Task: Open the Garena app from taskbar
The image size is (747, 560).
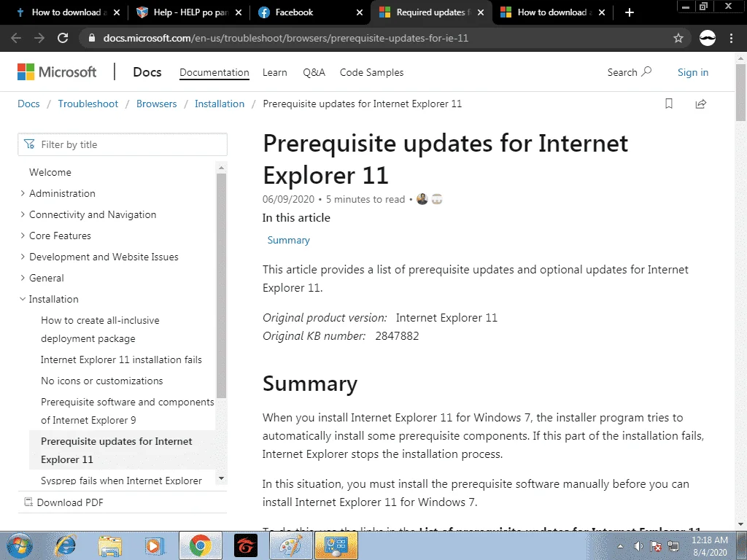Action: [x=246, y=545]
